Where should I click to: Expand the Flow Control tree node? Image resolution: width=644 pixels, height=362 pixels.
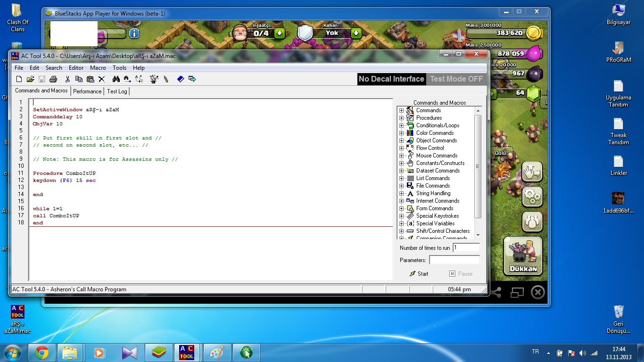pyautogui.click(x=402, y=148)
